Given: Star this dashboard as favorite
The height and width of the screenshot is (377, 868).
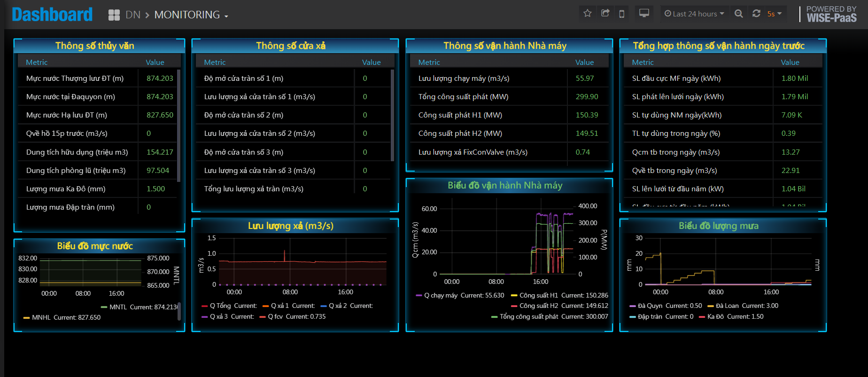Looking at the screenshot, I should (x=587, y=13).
